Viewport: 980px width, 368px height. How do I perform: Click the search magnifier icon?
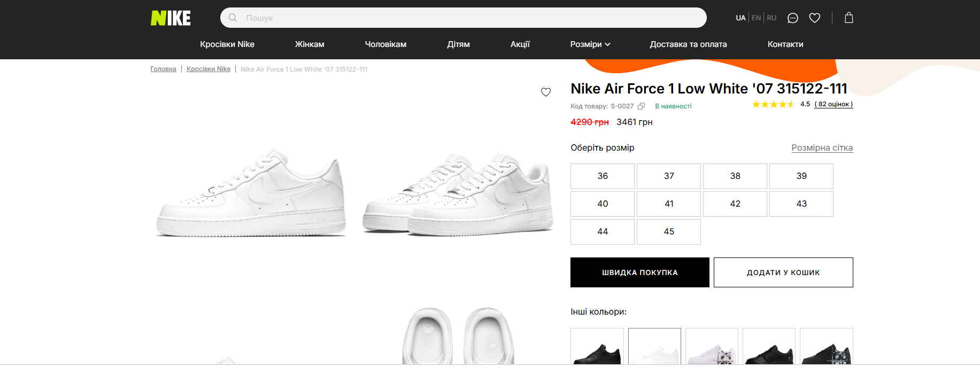233,18
